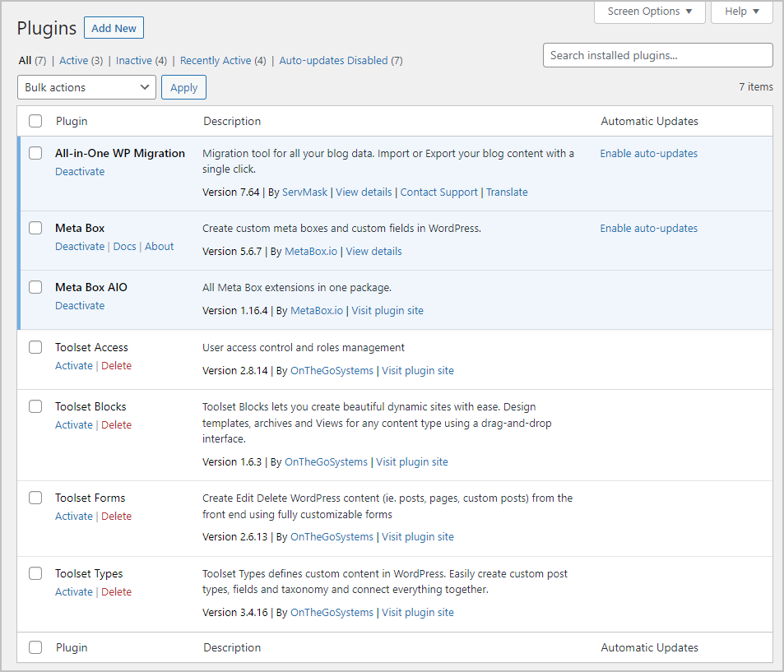784x672 pixels.
Task: Select the Toolset Types checkbox
Action: (35, 573)
